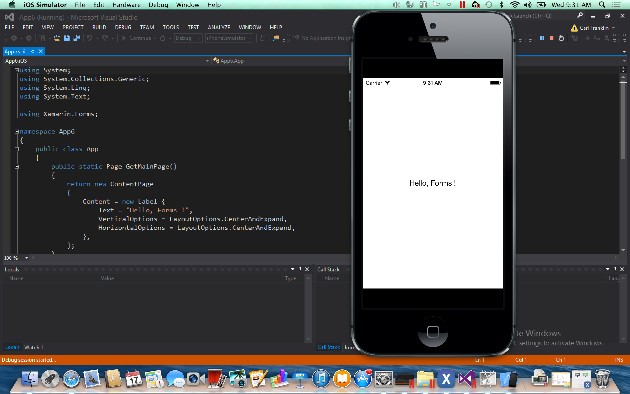Click the Save All icon in toolbar
630x394 pixels.
pos(76,38)
